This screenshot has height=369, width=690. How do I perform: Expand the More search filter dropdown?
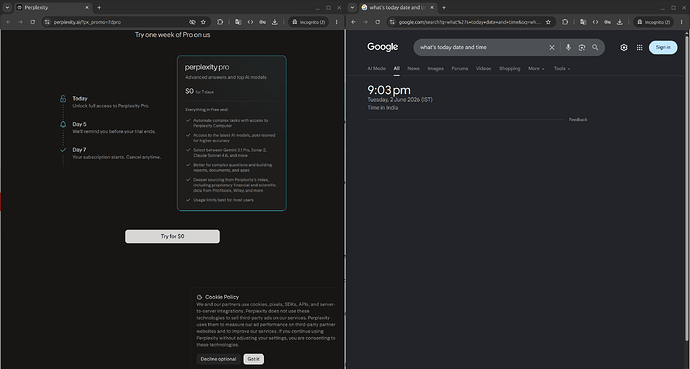tap(536, 69)
